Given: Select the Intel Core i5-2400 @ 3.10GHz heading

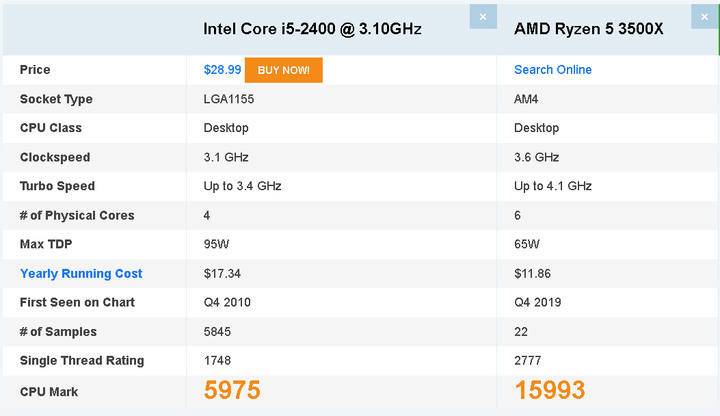Looking at the screenshot, I should (312, 29).
